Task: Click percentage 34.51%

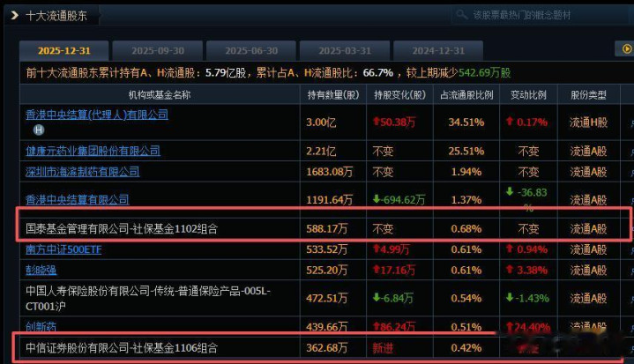Action: [466, 122]
